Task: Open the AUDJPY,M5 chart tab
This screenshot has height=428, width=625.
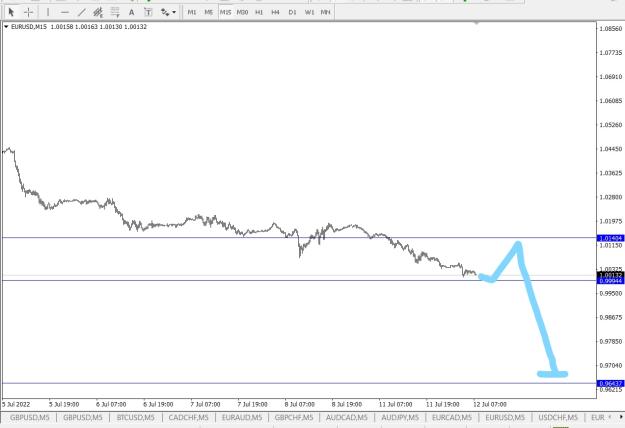Action: tap(400, 417)
